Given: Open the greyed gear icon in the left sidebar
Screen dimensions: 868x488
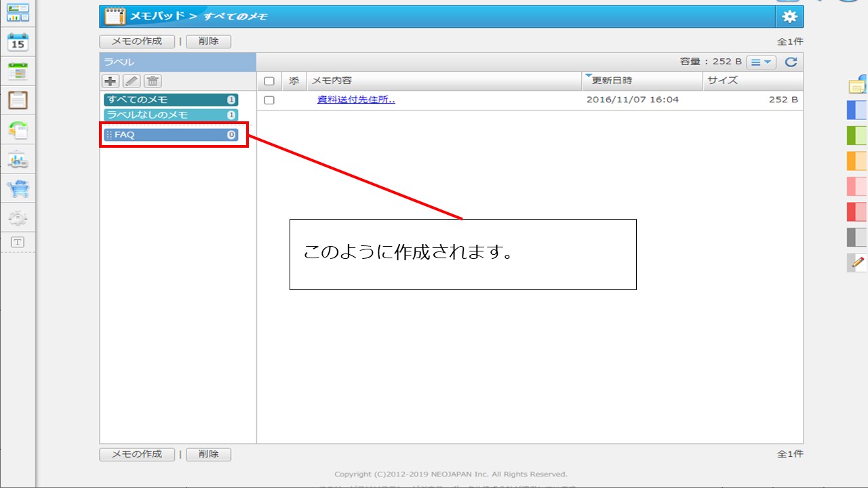Looking at the screenshot, I should tap(18, 218).
